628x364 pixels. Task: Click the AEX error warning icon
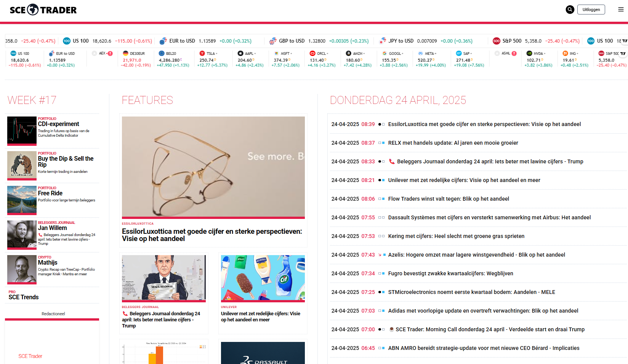tap(110, 53)
